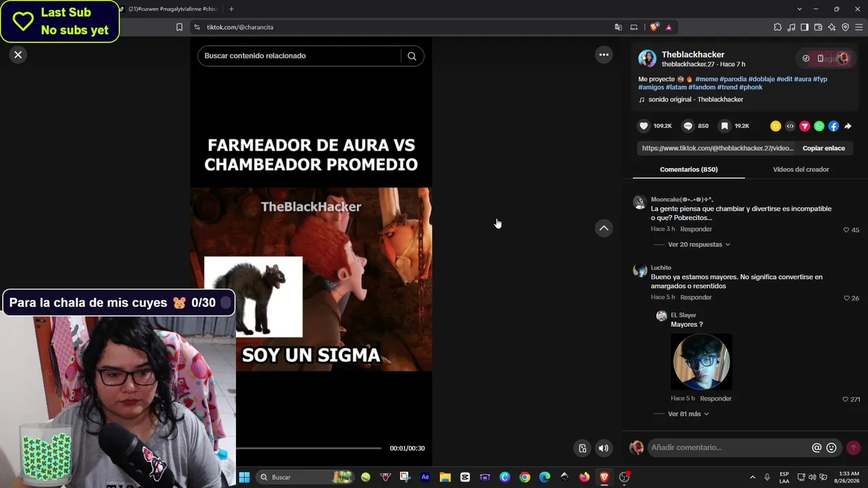
Task: Post comment with the red send arrow
Action: point(853,447)
